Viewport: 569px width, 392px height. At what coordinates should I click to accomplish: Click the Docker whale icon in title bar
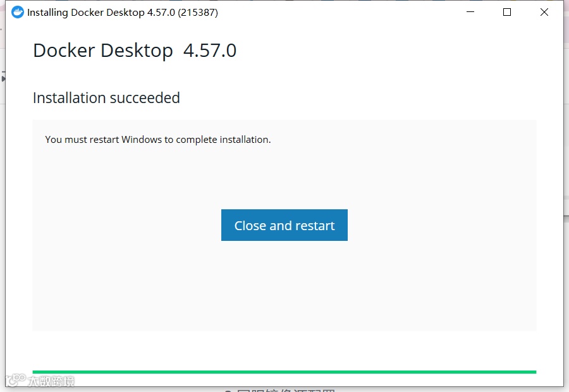[18, 13]
